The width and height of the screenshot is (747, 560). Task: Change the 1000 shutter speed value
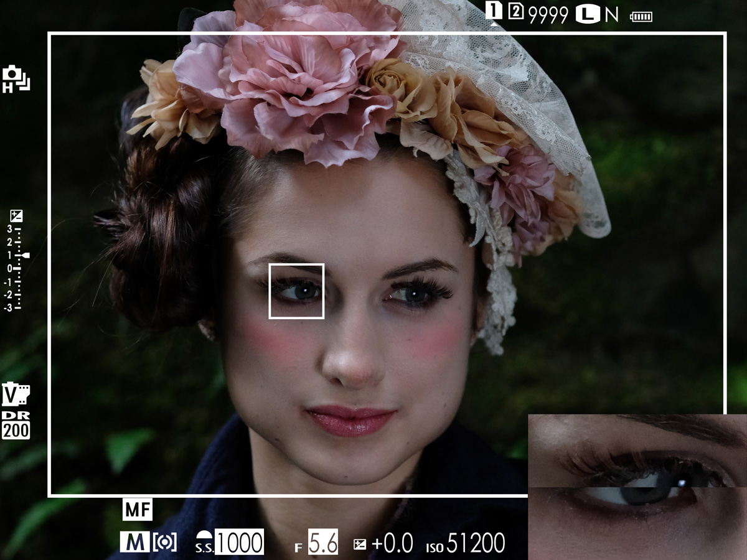pos(239,543)
